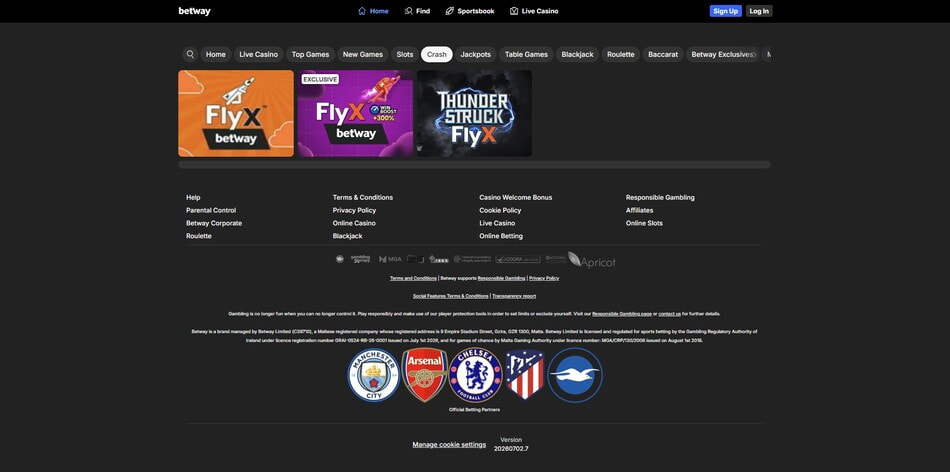Screen dimensions: 950x472
Task: Open the orange FlyX betway game
Action: point(236,113)
